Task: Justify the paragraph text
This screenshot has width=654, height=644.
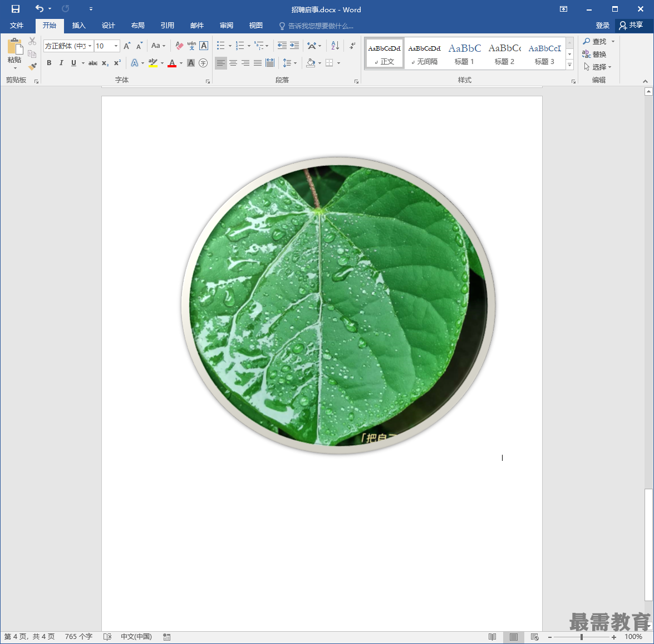Action: (258, 63)
